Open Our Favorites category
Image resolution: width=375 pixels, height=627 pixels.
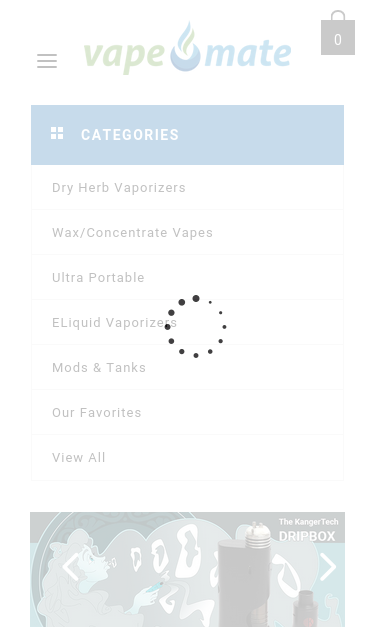click(187, 412)
